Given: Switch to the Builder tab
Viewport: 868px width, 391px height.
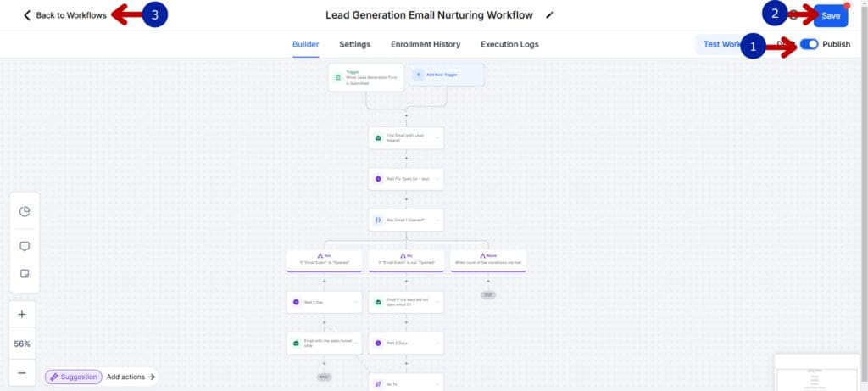Looking at the screenshot, I should pyautogui.click(x=305, y=44).
